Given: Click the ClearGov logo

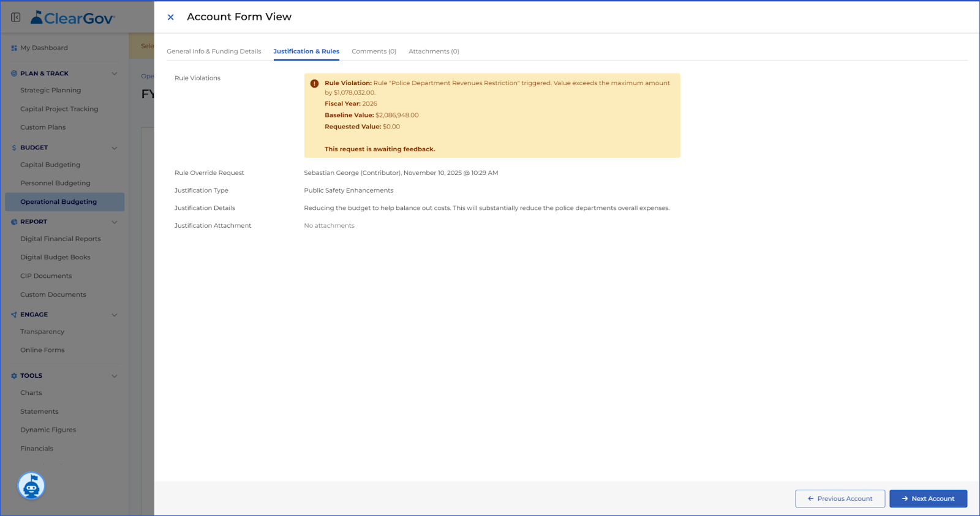Looking at the screenshot, I should pos(72,18).
